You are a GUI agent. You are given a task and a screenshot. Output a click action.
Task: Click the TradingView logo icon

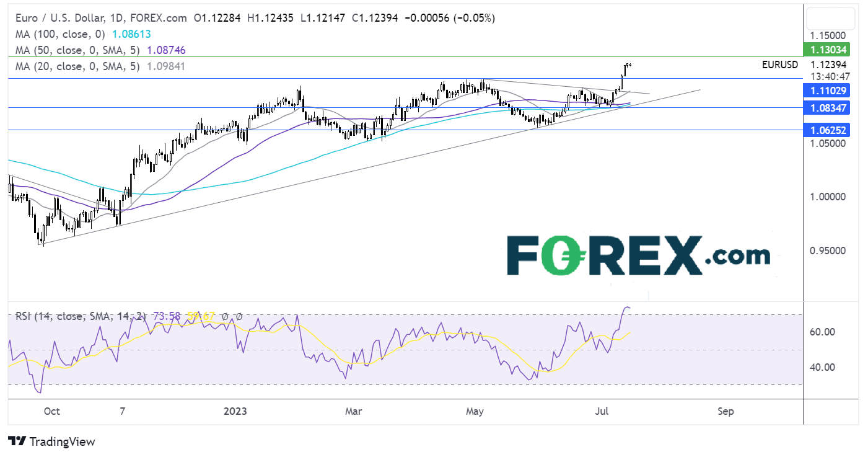pos(17,441)
